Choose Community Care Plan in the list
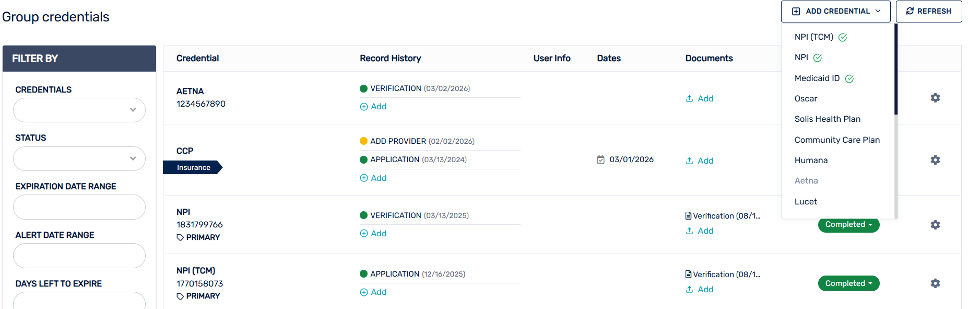 pyautogui.click(x=836, y=140)
